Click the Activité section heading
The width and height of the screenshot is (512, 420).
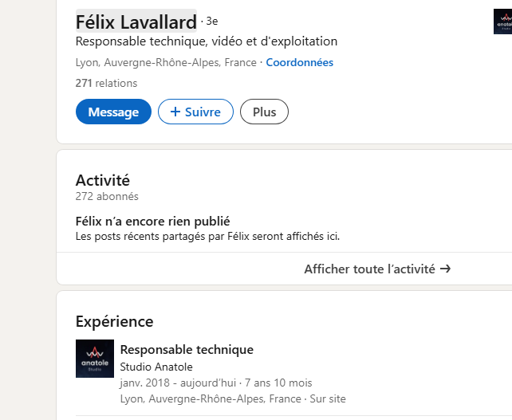pos(102,180)
